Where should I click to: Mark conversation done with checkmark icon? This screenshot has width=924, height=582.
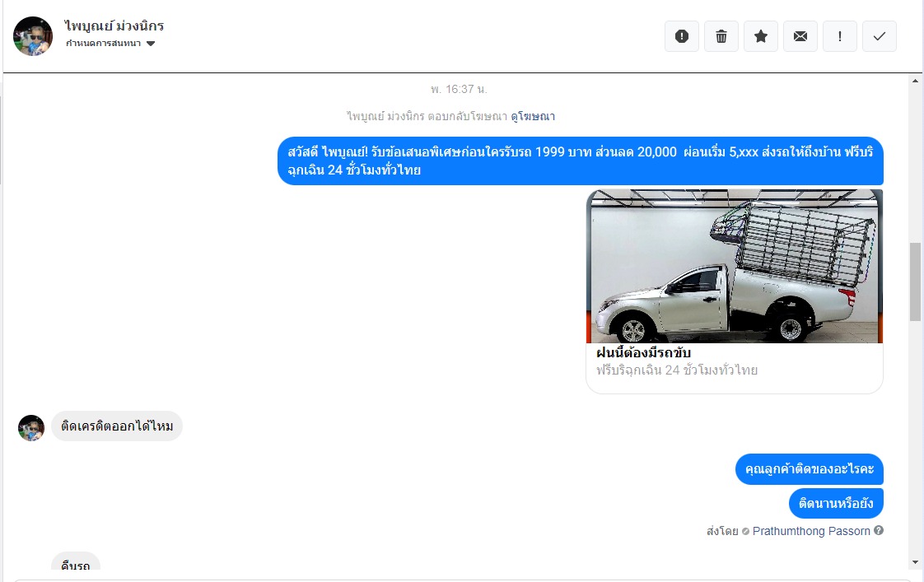(x=880, y=36)
